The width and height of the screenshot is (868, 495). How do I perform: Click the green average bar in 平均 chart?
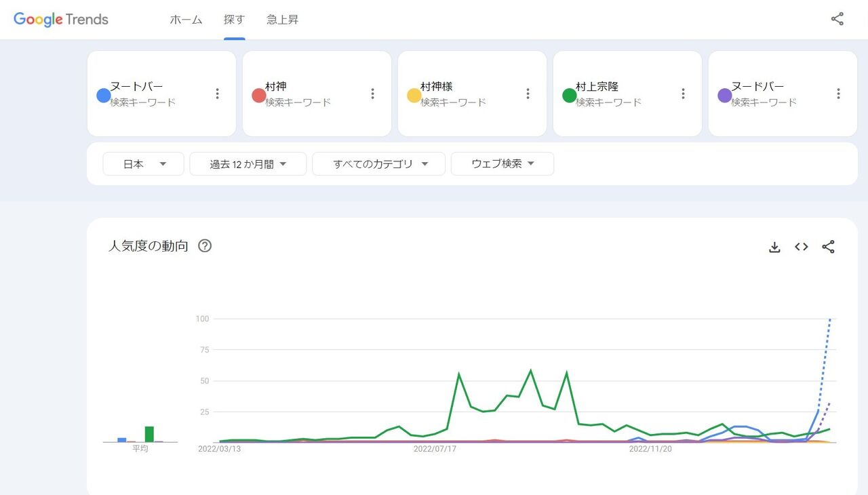click(149, 434)
